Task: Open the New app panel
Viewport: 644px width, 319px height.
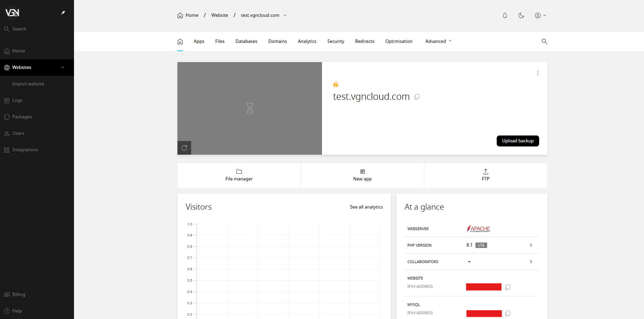Action: tap(362, 175)
